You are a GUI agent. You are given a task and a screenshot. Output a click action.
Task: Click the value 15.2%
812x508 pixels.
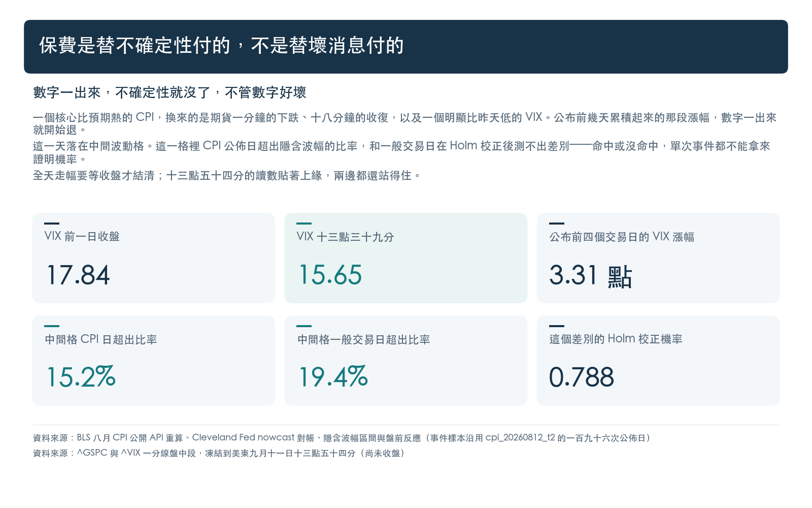pyautogui.click(x=81, y=377)
